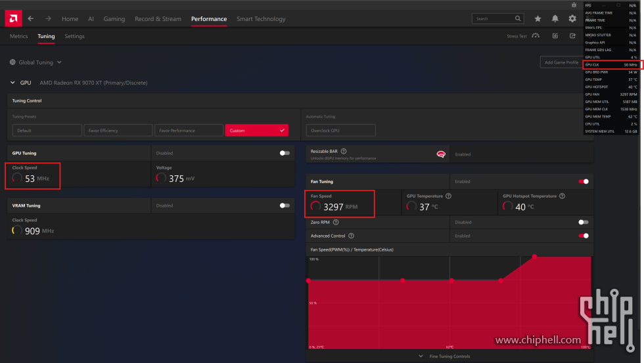
Task: Select the Favor Performance preset
Action: [x=189, y=131]
